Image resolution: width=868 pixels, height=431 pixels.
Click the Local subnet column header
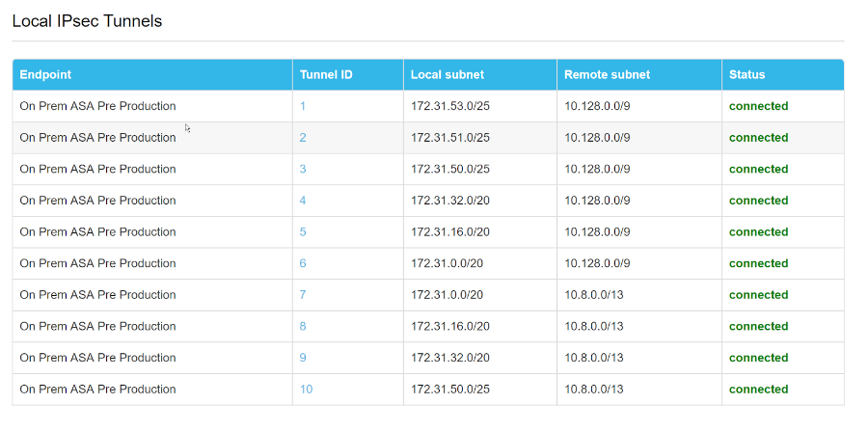point(448,75)
